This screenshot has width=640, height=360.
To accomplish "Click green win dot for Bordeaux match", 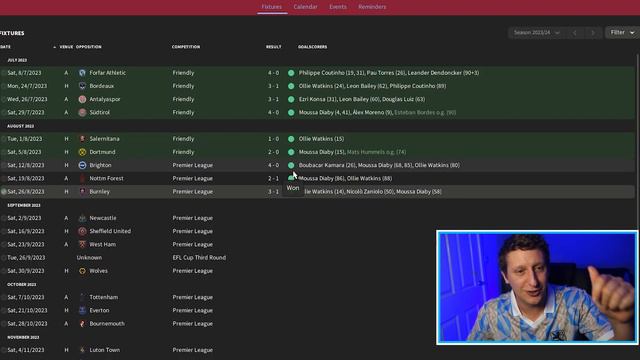I will click(291, 86).
